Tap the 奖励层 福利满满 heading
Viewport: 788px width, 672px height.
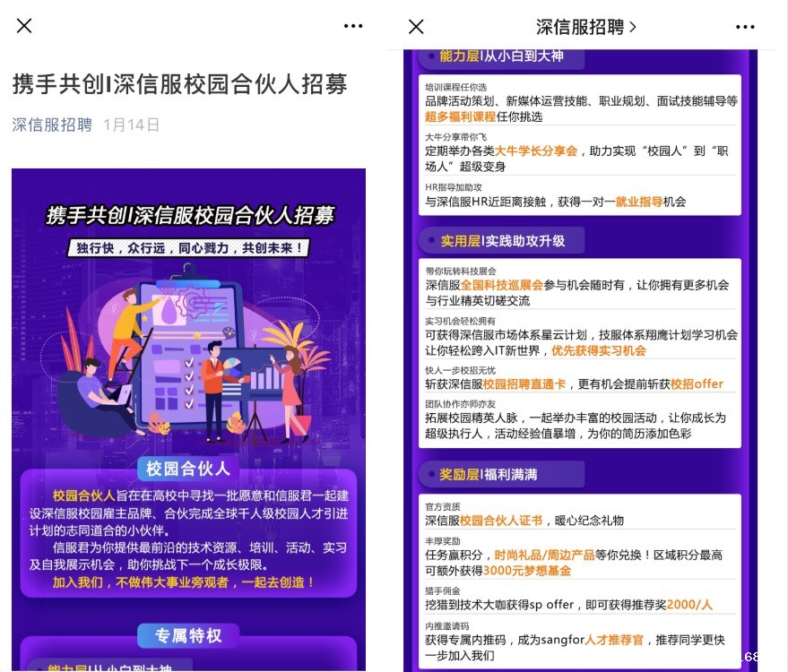pos(502,474)
